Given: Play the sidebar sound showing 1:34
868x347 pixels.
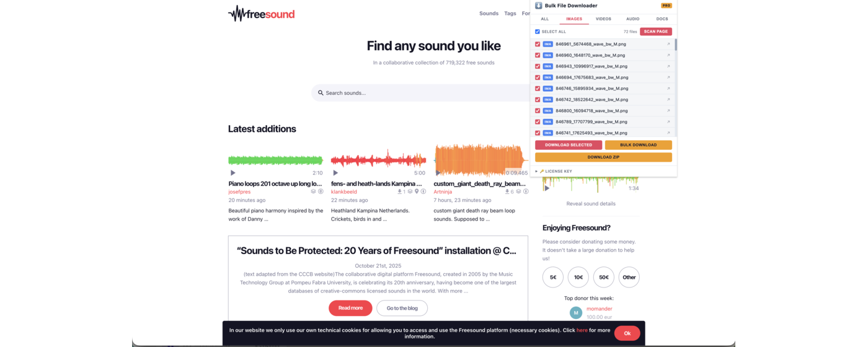Looking at the screenshot, I should (x=547, y=188).
